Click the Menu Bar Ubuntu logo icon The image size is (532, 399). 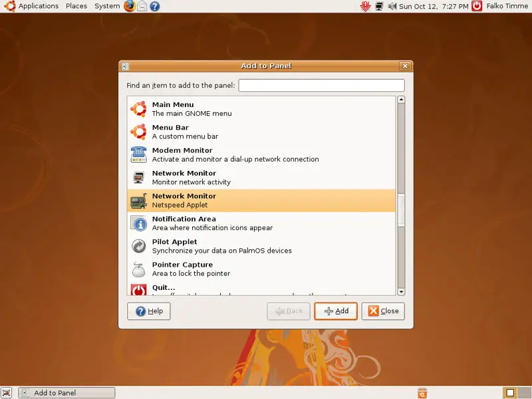tap(138, 132)
